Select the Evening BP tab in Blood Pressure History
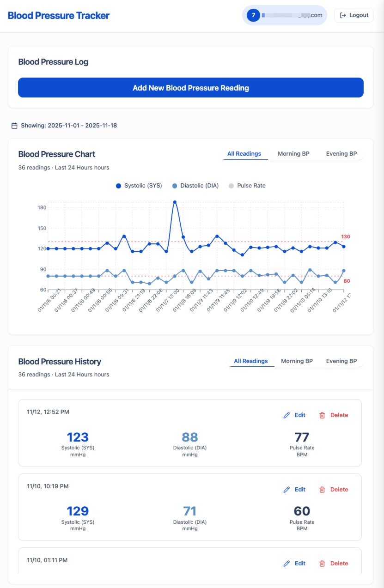 (341, 361)
